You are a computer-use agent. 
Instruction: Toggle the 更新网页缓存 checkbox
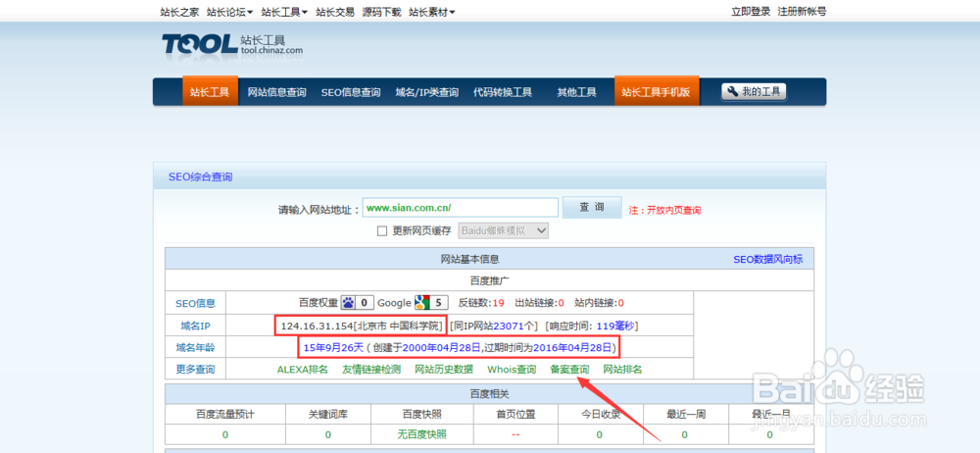click(x=382, y=230)
